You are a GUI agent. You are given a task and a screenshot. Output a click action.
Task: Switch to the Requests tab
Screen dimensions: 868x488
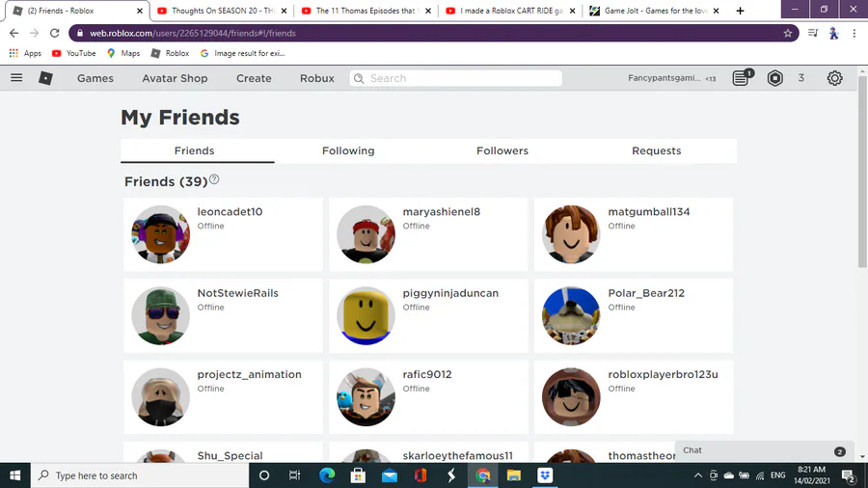[657, 150]
